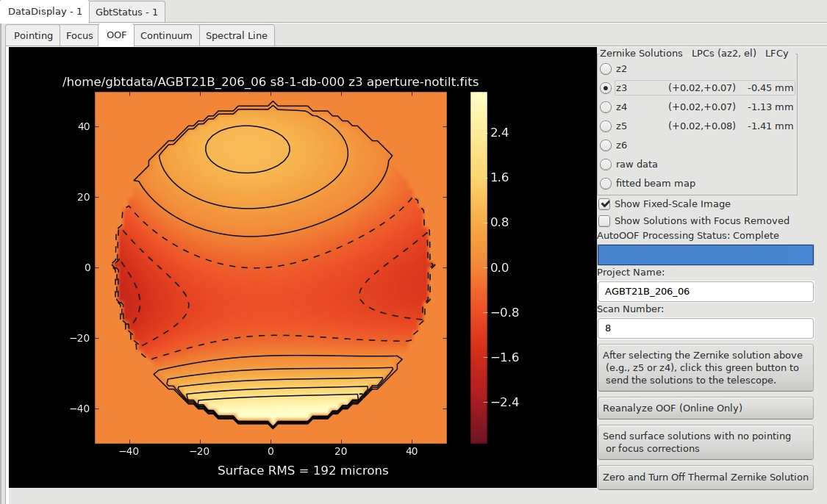
Task: Select the raw data option
Action: [606, 164]
